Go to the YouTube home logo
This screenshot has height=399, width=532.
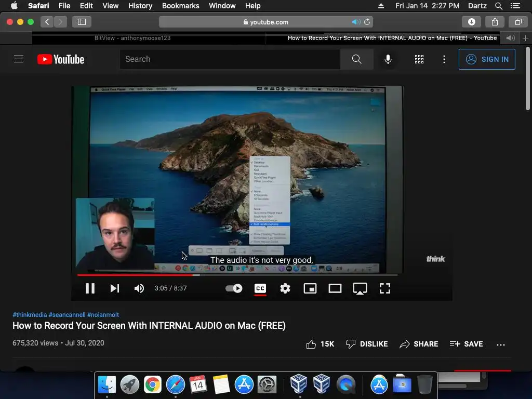pos(61,59)
